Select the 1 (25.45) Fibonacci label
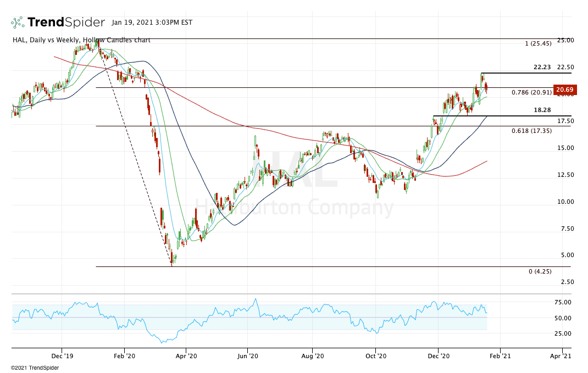The width and height of the screenshot is (588, 373). (x=538, y=43)
